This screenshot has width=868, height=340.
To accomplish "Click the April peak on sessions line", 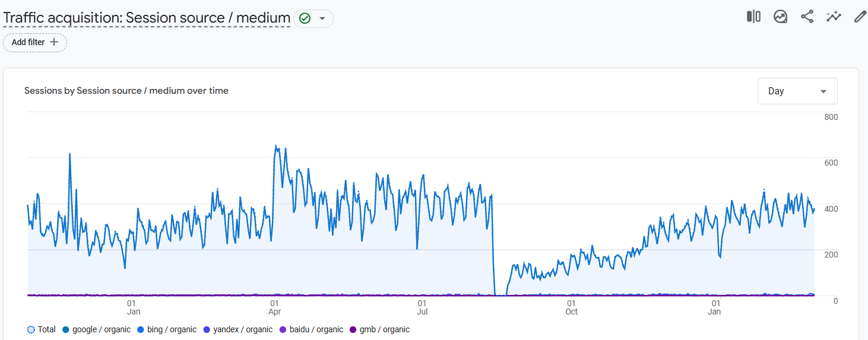I will [x=276, y=145].
